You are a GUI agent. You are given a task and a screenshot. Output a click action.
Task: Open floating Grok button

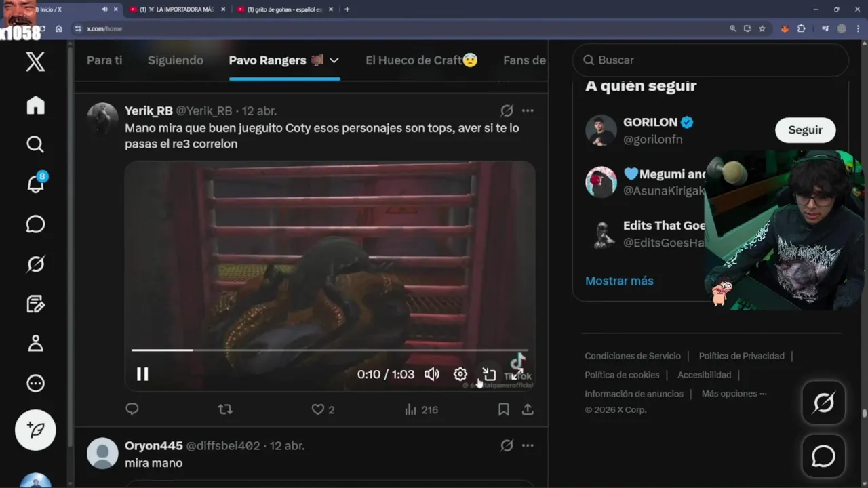pyautogui.click(x=823, y=403)
